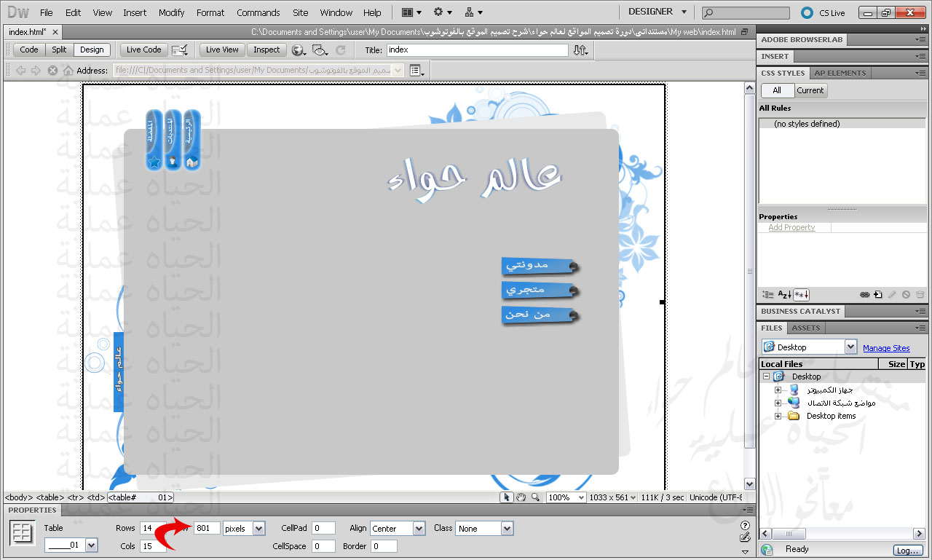Open the Desktop site dropdown in Files
Viewport: 932px width, 560px height.
(850, 347)
